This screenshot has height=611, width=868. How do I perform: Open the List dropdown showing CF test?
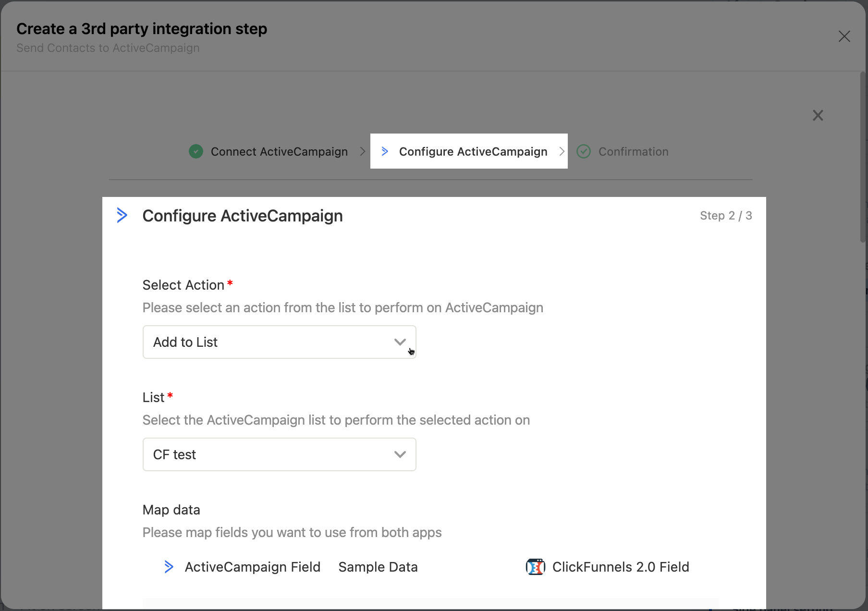click(279, 454)
